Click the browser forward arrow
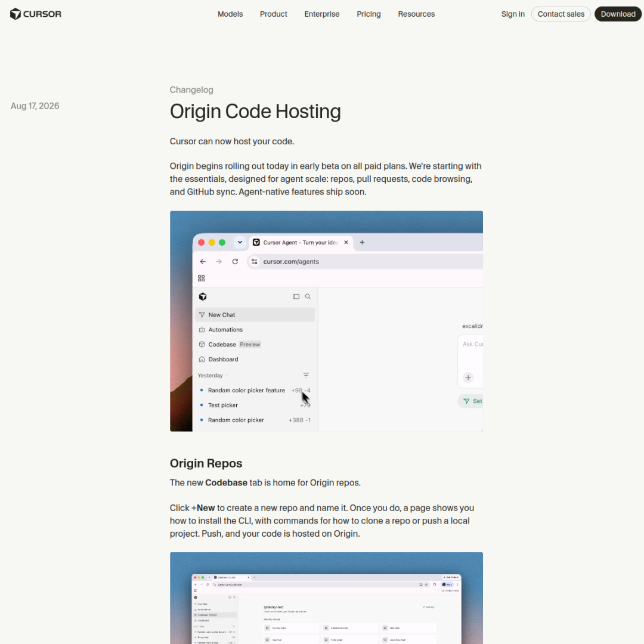 (x=219, y=262)
